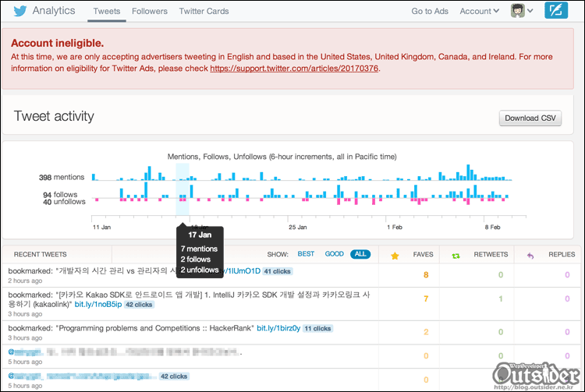Click the Retweets arrows icon
Viewport: 585px width, 392px height.
click(x=456, y=256)
